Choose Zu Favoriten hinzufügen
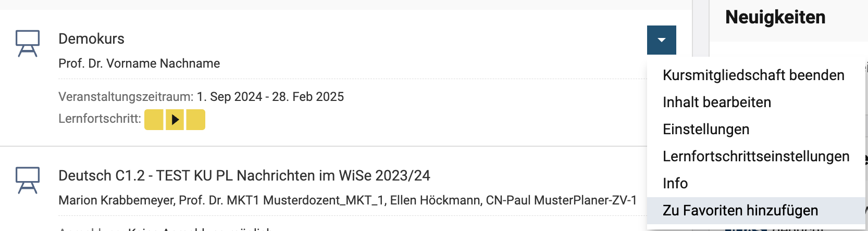The width and height of the screenshot is (868, 231). (740, 211)
